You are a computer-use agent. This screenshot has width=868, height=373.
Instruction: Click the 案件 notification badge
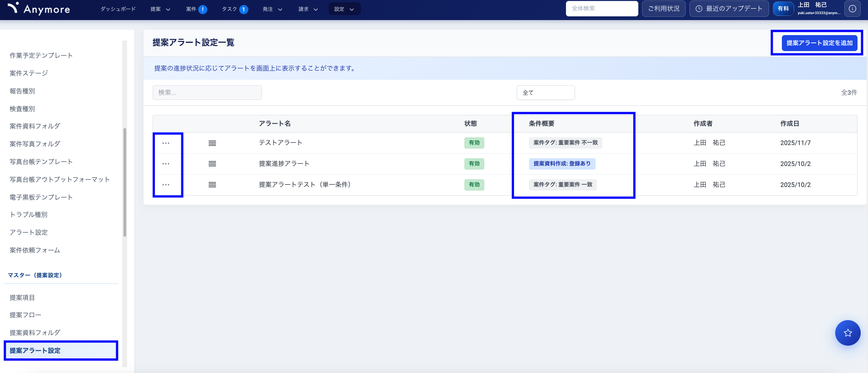pos(203,9)
